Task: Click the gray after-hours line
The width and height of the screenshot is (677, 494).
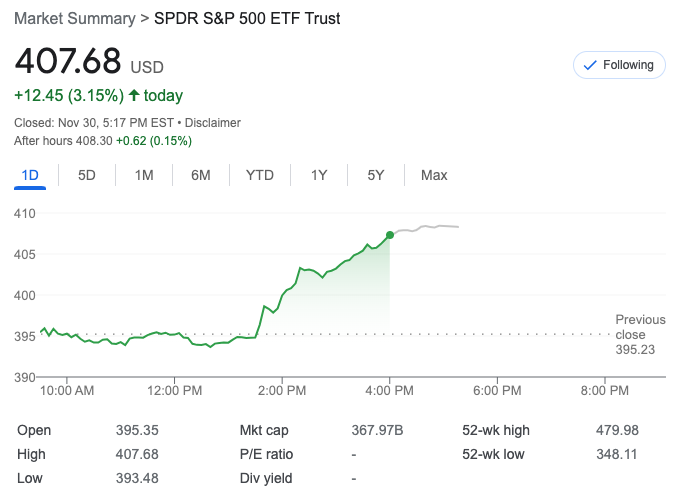Action: [430, 228]
